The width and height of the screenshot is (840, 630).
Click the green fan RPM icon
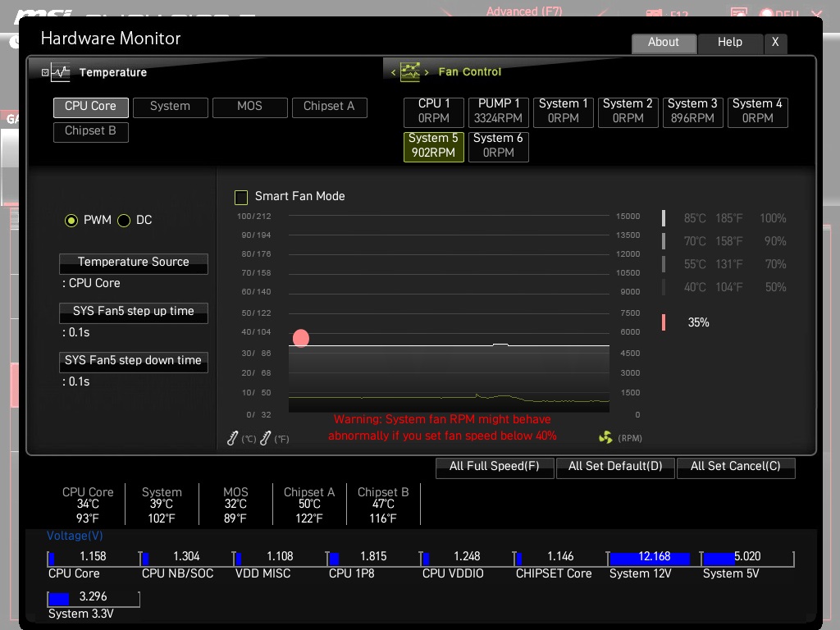coord(605,438)
